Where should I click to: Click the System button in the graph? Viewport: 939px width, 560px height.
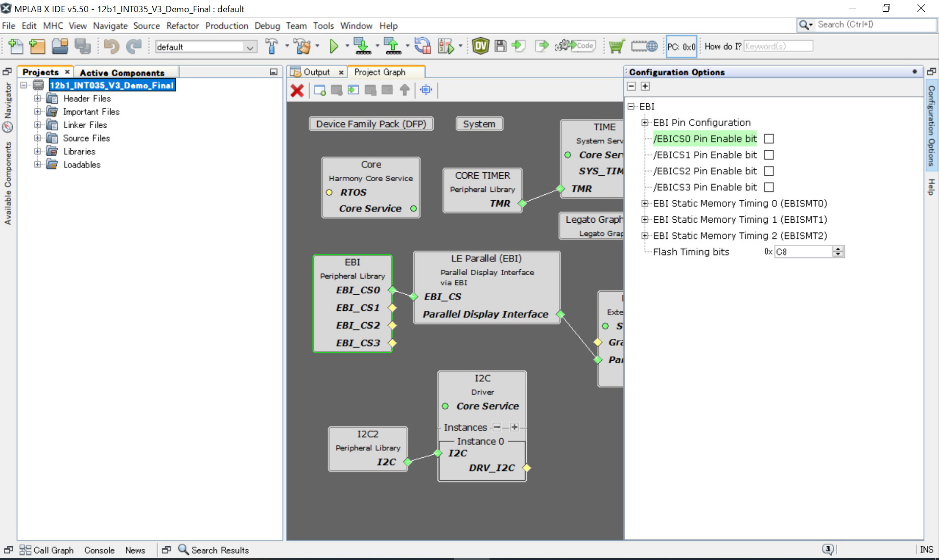tap(479, 124)
